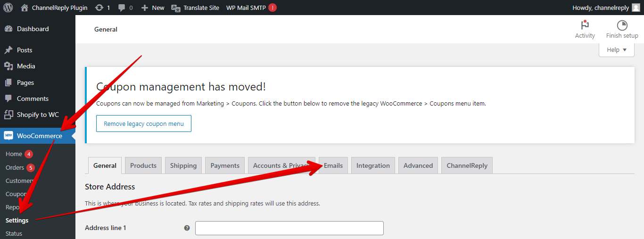The width and height of the screenshot is (644, 239).
Task: Click the Orders count badge 5
Action: (x=31, y=167)
